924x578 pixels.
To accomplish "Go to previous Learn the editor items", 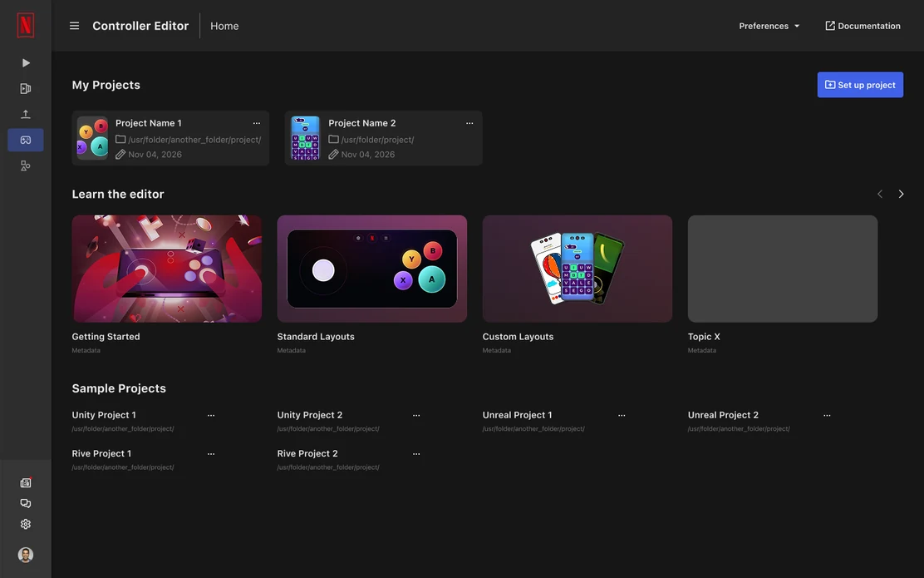I will click(x=880, y=194).
